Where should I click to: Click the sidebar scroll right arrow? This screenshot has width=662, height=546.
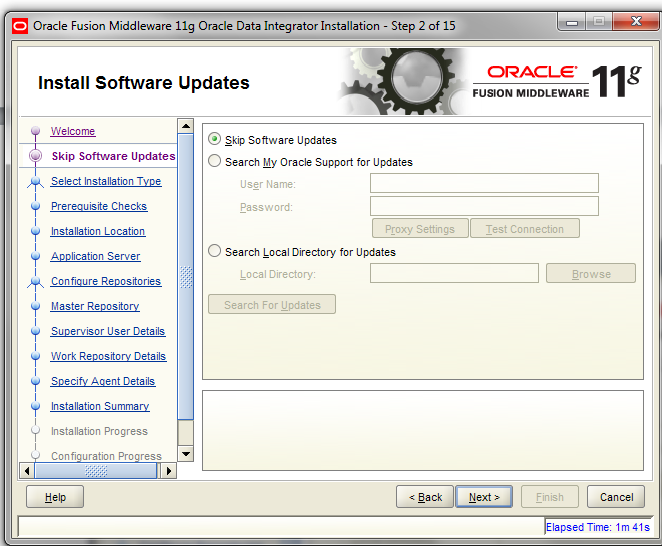[169, 470]
